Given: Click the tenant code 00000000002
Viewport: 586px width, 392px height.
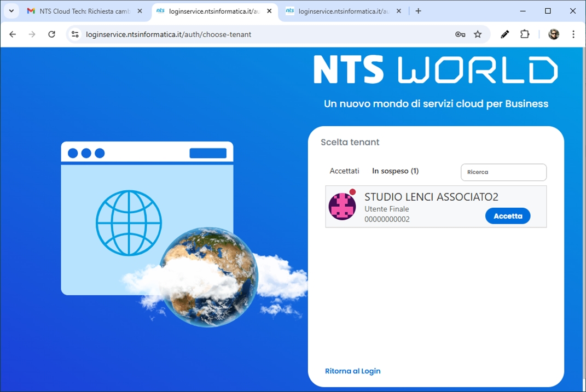Looking at the screenshot, I should pos(387,219).
